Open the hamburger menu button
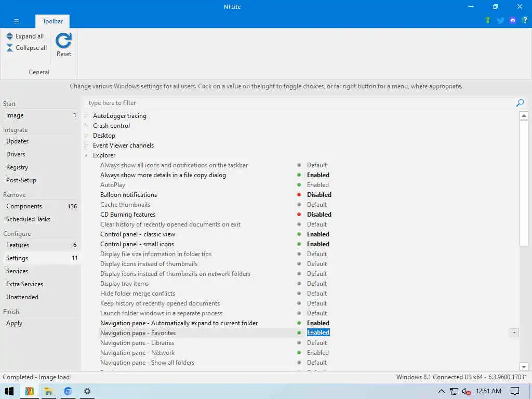This screenshot has height=399, width=532. pyautogui.click(x=16, y=21)
